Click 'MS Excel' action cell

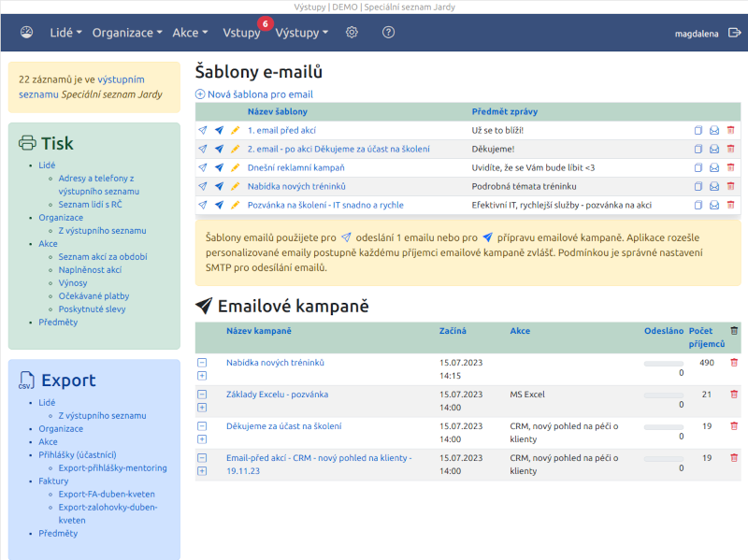[527, 395]
